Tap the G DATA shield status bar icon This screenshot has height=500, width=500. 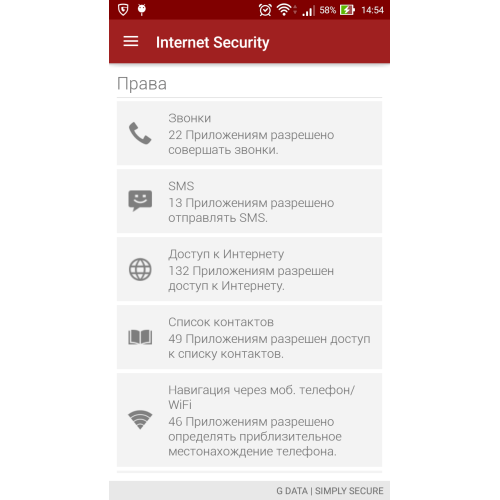coord(123,10)
